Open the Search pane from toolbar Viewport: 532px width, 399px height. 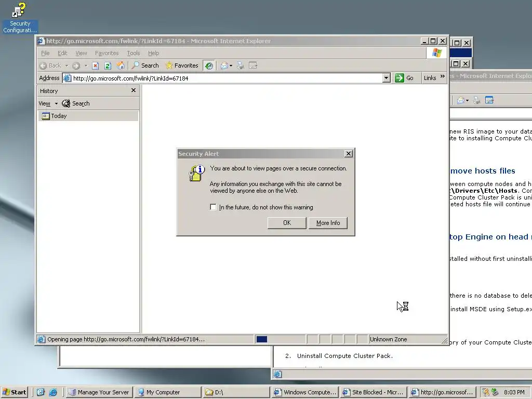coord(145,65)
